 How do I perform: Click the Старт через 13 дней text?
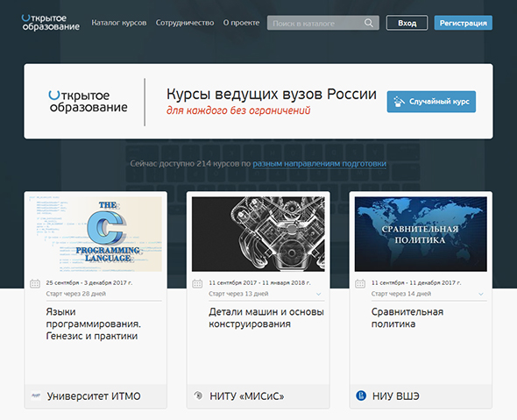[x=238, y=294]
